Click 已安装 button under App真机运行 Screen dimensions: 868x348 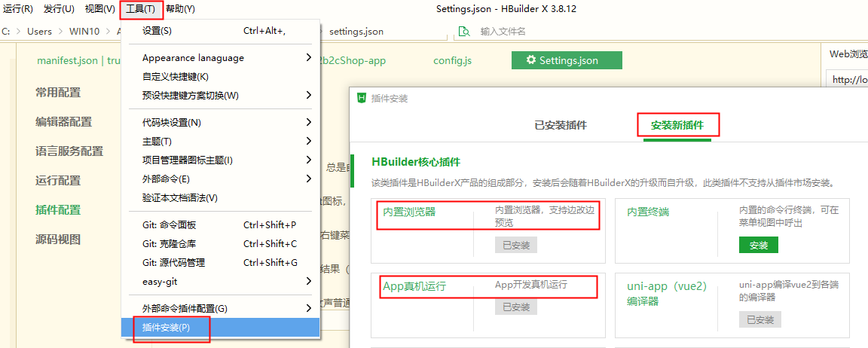[516, 307]
